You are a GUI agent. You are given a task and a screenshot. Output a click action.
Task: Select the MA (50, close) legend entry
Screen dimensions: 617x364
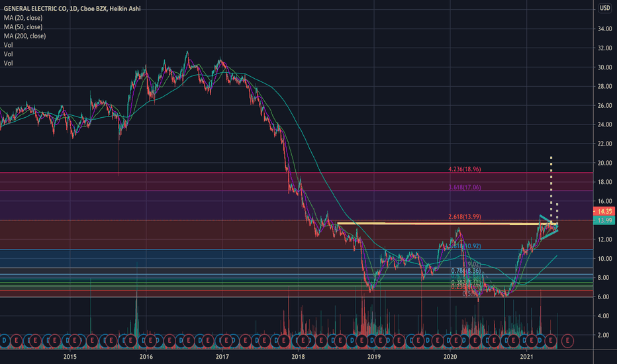[23, 26]
